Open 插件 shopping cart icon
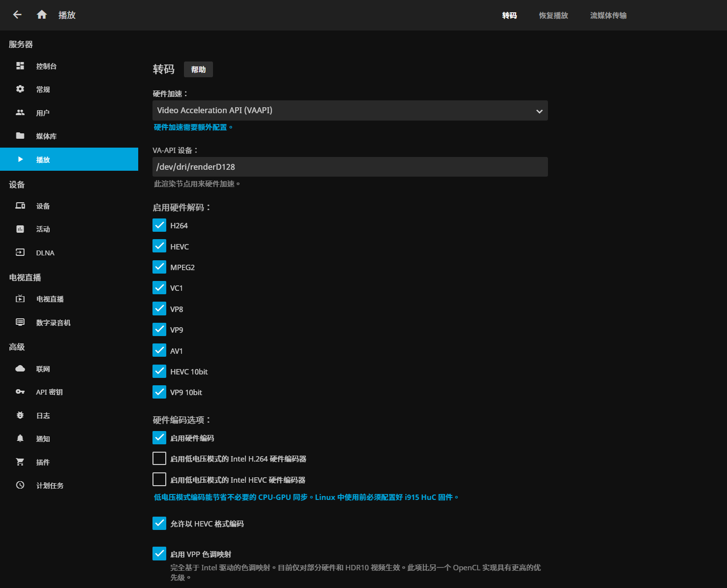This screenshot has width=727, height=588. tap(20, 462)
